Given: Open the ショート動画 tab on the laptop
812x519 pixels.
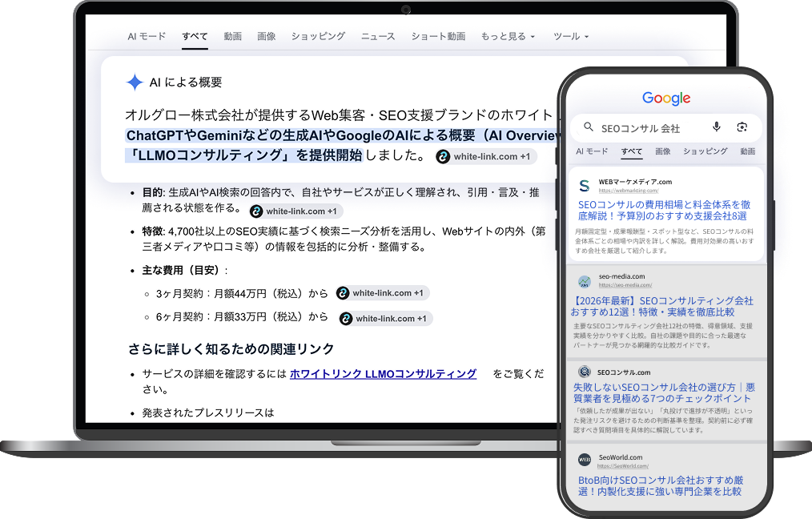Looking at the screenshot, I should [438, 36].
